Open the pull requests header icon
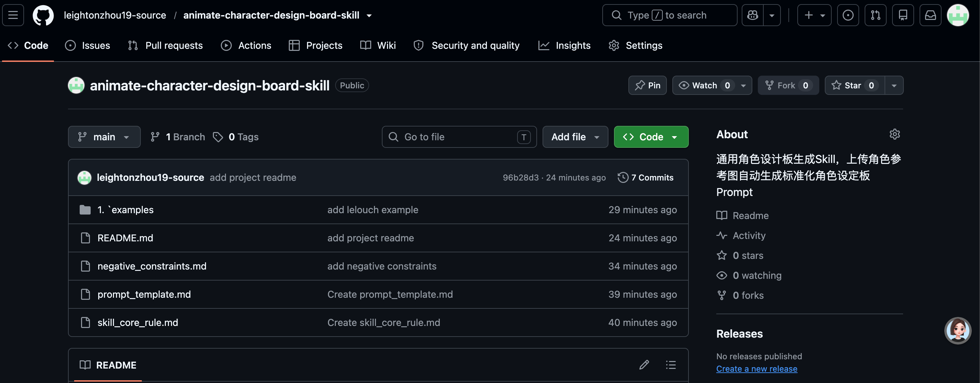Screen dimensions: 980x383 click(875, 15)
